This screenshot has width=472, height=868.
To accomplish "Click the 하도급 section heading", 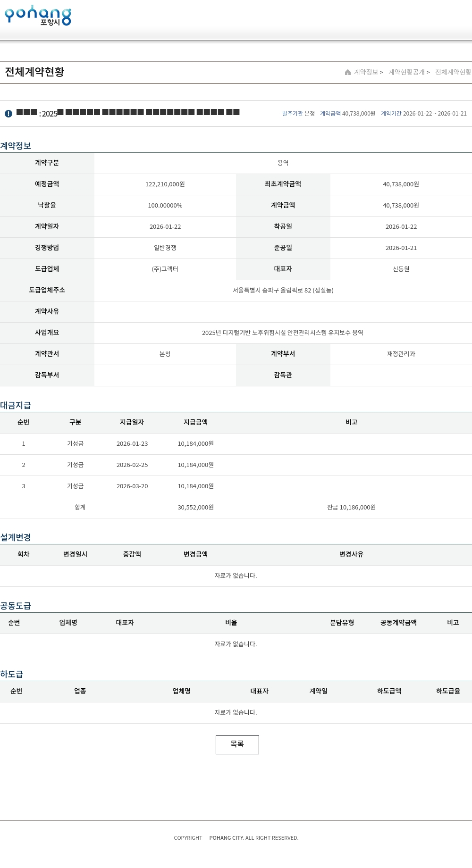I will point(12,674).
